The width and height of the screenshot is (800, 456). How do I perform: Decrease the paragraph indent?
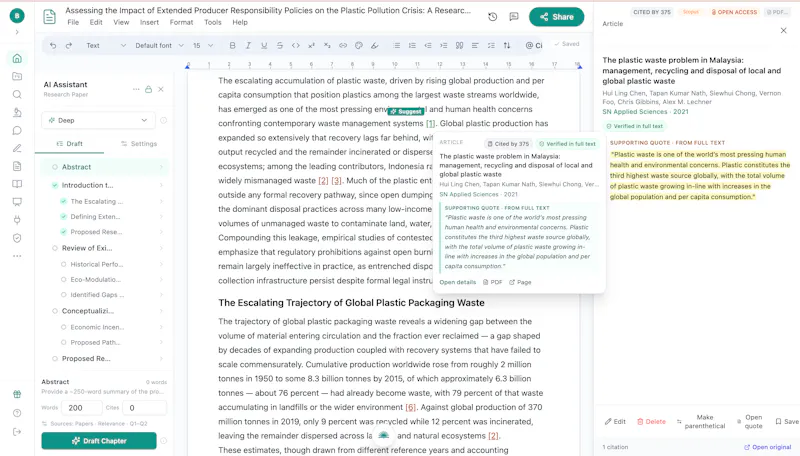click(428, 45)
